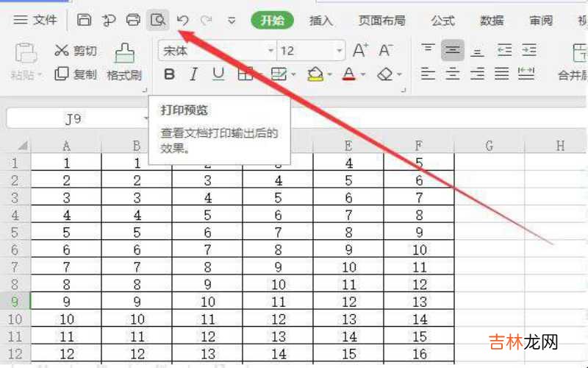Viewport: 588px width, 368px height.
Task: Switch to the 页面布局 tab
Action: [x=382, y=21]
